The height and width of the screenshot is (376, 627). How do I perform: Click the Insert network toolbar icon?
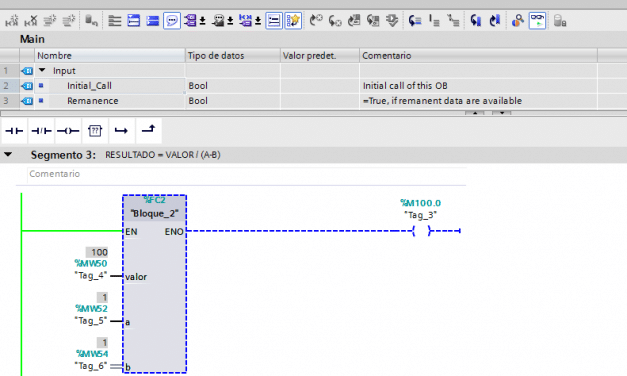pyautogui.click(x=12, y=20)
